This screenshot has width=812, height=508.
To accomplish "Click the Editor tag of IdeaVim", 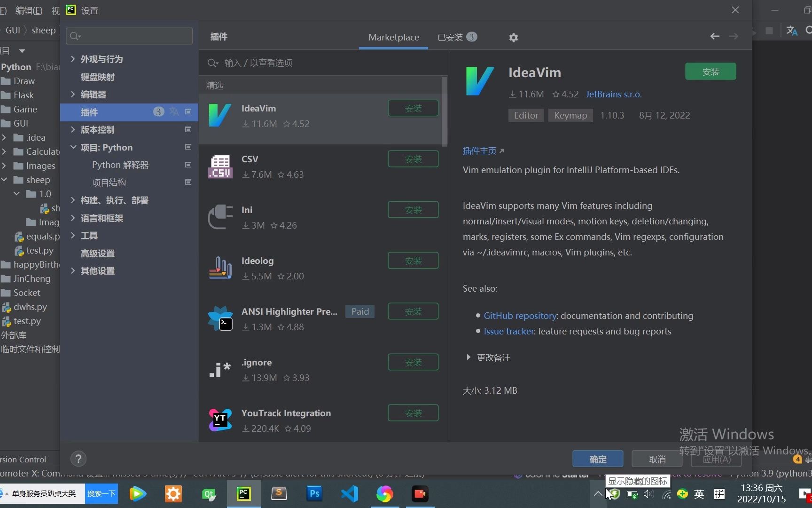I will point(526,115).
